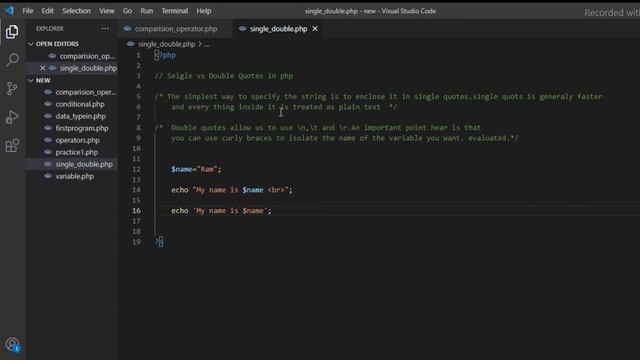Click single_double.php breadcrumb item
The width and height of the screenshot is (640, 360).
166,44
